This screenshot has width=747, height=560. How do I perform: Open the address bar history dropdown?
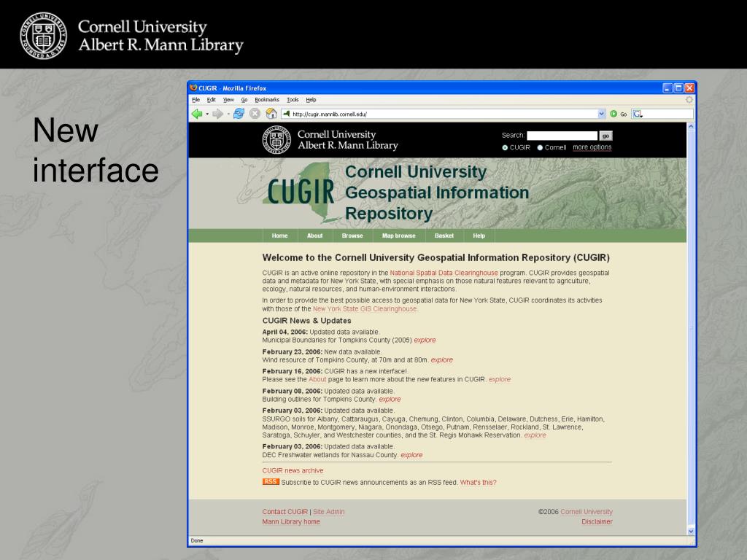601,114
